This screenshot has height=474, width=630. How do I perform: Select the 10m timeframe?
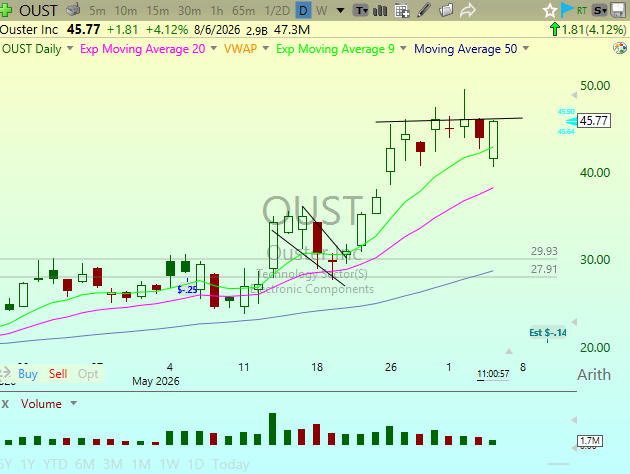(126, 11)
